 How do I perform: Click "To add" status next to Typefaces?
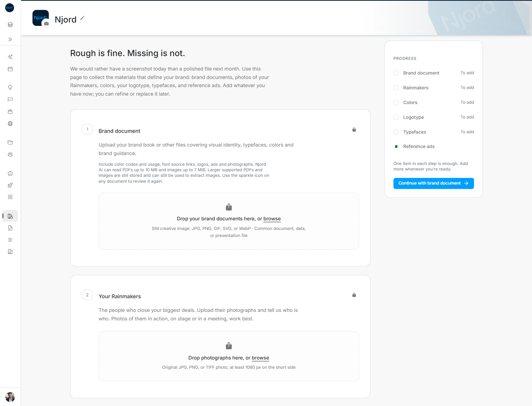pos(467,132)
